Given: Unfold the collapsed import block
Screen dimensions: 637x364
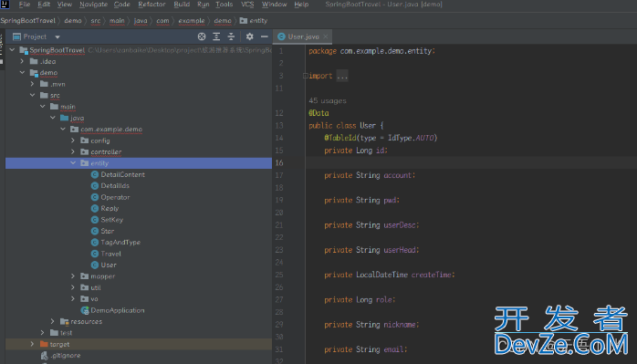Looking at the screenshot, I should (305, 76).
